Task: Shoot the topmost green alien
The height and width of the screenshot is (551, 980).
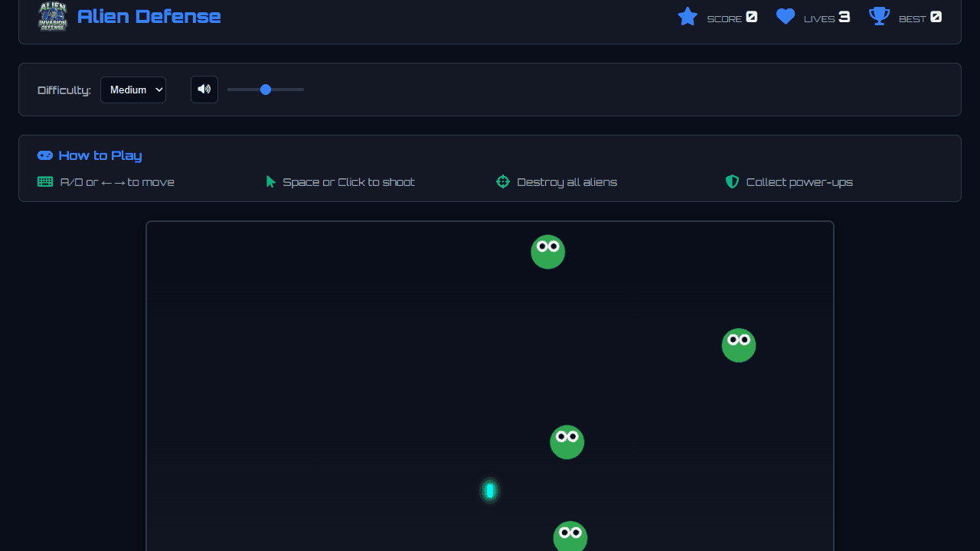Action: [x=548, y=252]
